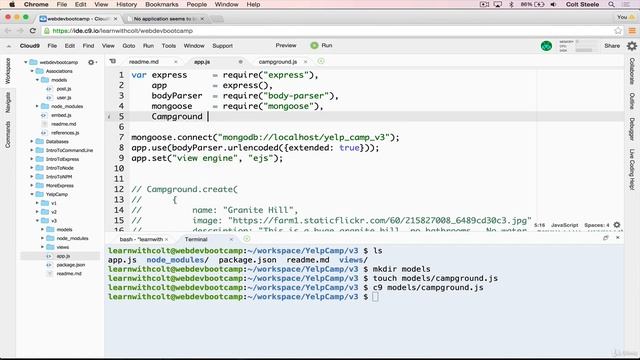Open Chrome Bookmarks menu
This screenshot has width=640, height=360.
(x=162, y=4)
